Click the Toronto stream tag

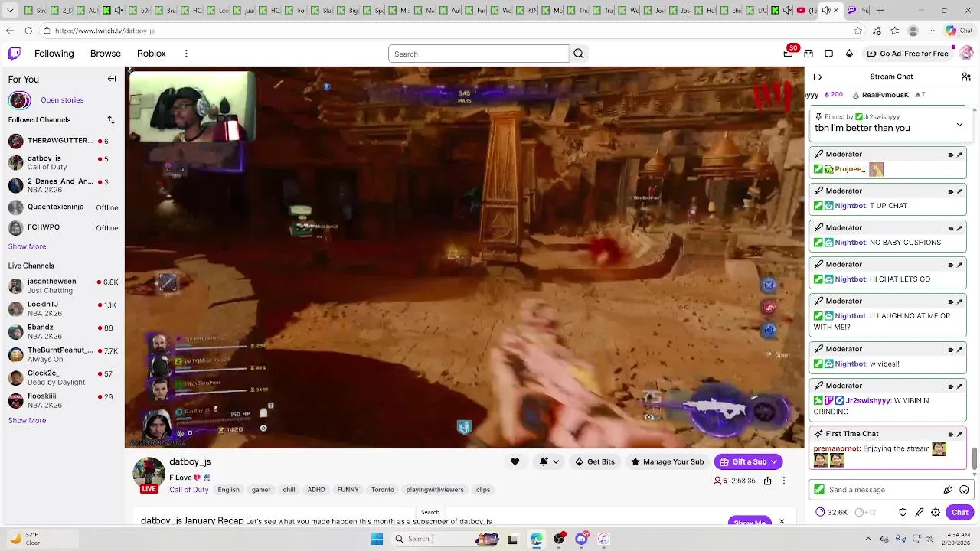[x=383, y=490]
